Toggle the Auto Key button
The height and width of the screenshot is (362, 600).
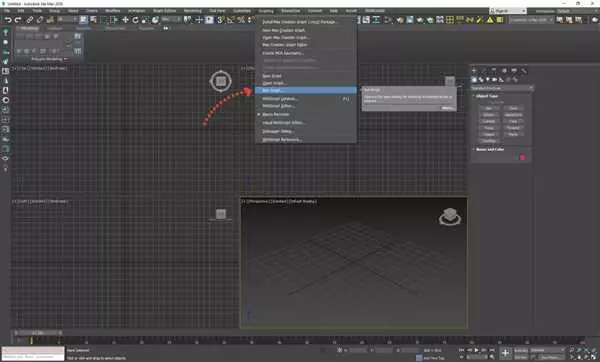pyautogui.click(x=521, y=350)
